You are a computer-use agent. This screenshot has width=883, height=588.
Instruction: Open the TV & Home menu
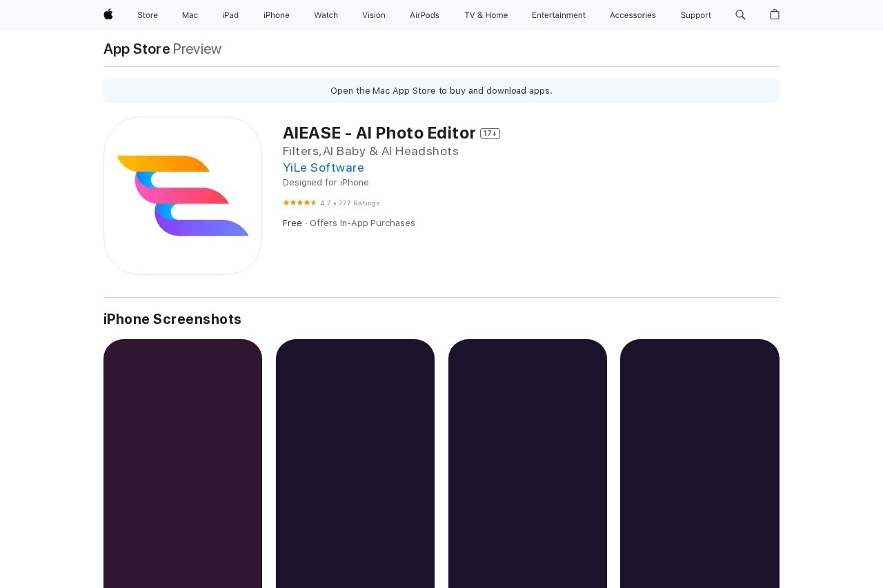coord(486,15)
